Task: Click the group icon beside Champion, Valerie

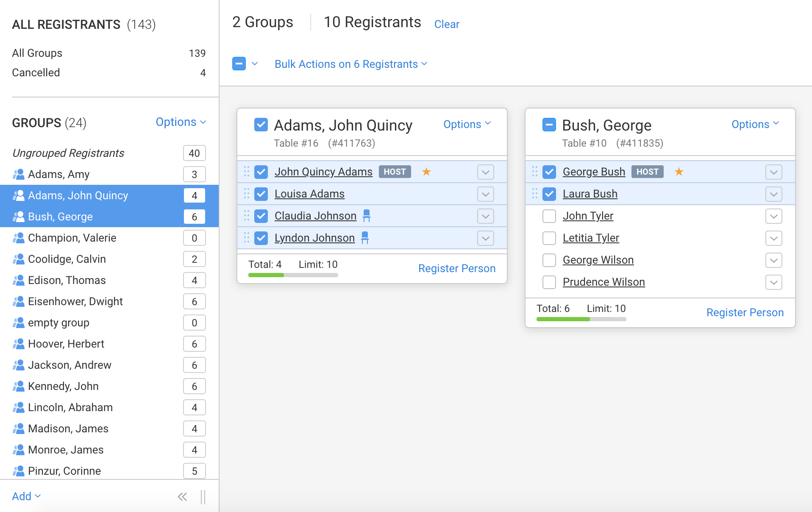Action: point(18,238)
